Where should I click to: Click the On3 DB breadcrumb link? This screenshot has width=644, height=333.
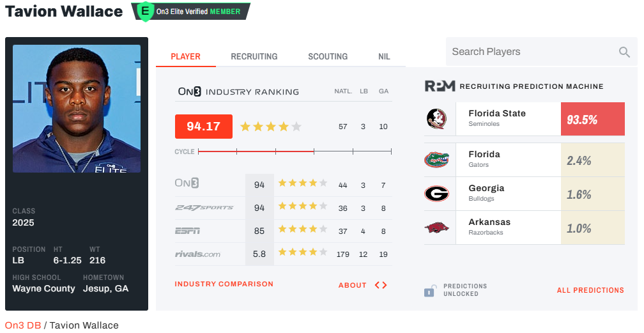pos(23,325)
